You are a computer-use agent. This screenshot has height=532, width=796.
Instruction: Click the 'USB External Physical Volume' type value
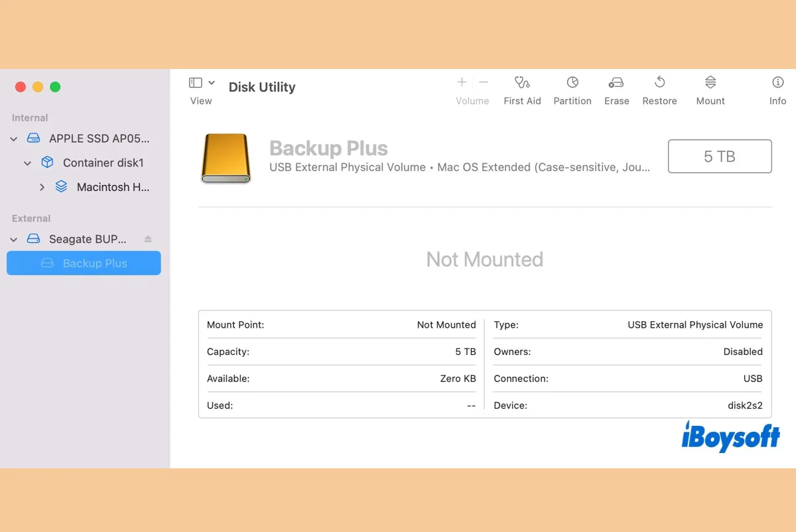(695, 325)
